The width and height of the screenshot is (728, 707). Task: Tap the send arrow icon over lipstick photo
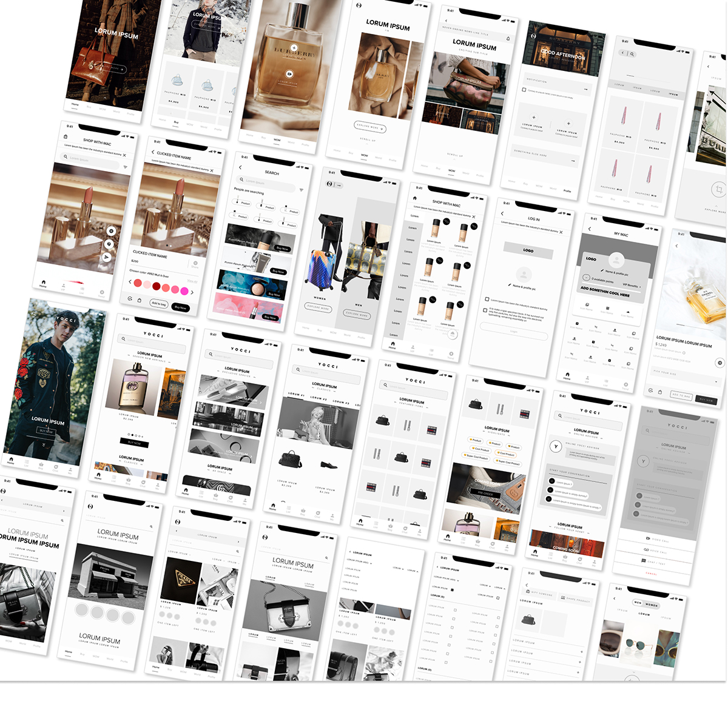[x=107, y=256]
